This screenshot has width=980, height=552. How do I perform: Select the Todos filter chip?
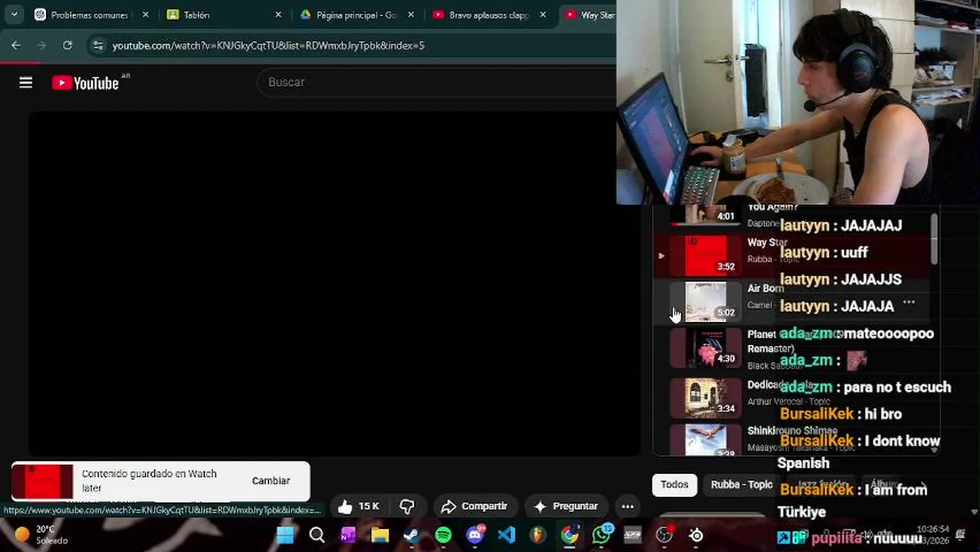click(675, 485)
